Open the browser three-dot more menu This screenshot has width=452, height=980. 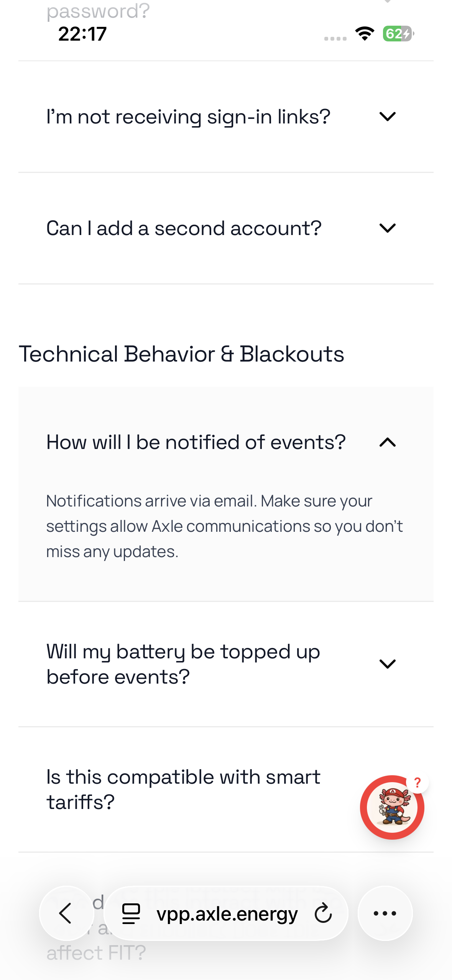tap(385, 913)
